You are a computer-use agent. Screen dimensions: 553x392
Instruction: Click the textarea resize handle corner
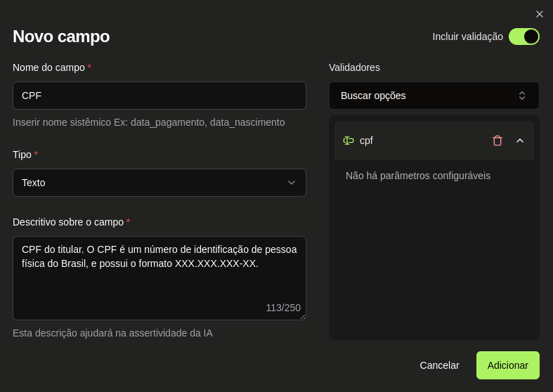point(303,317)
